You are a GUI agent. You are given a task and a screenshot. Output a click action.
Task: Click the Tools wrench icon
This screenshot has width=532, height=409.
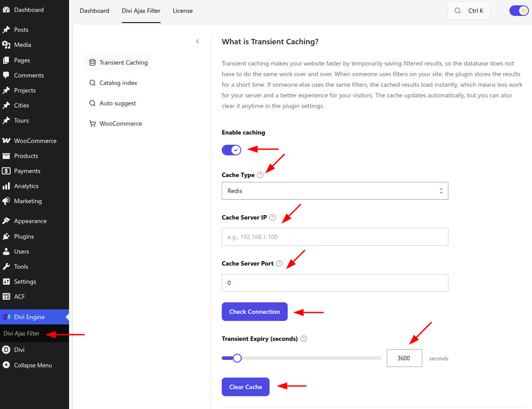click(x=6, y=266)
